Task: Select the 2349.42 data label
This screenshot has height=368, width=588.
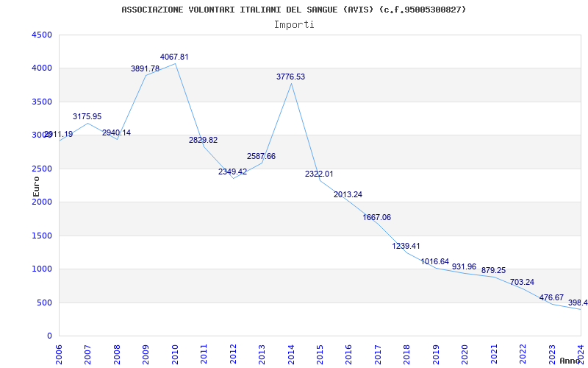Action: coord(232,172)
